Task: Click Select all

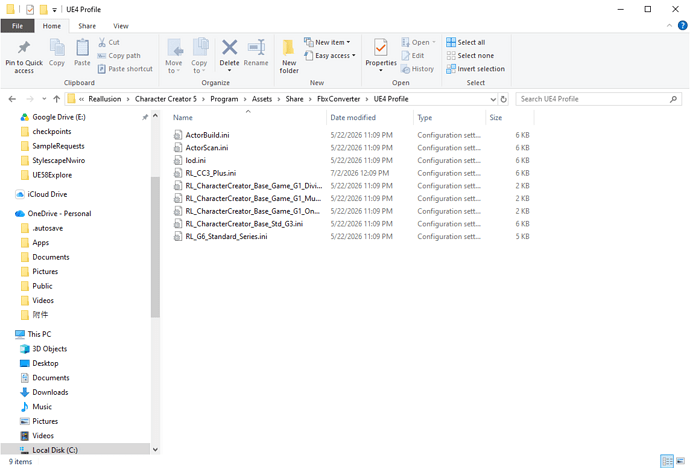Action: [466, 42]
